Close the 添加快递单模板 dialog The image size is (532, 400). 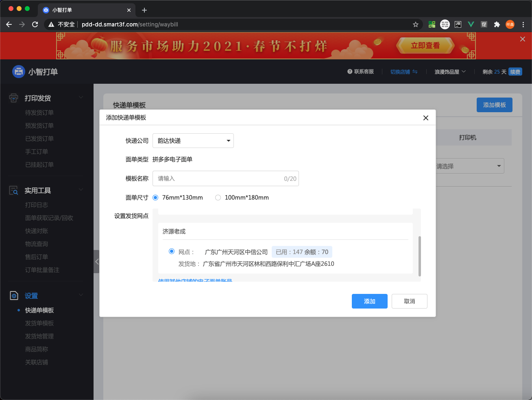point(426,118)
